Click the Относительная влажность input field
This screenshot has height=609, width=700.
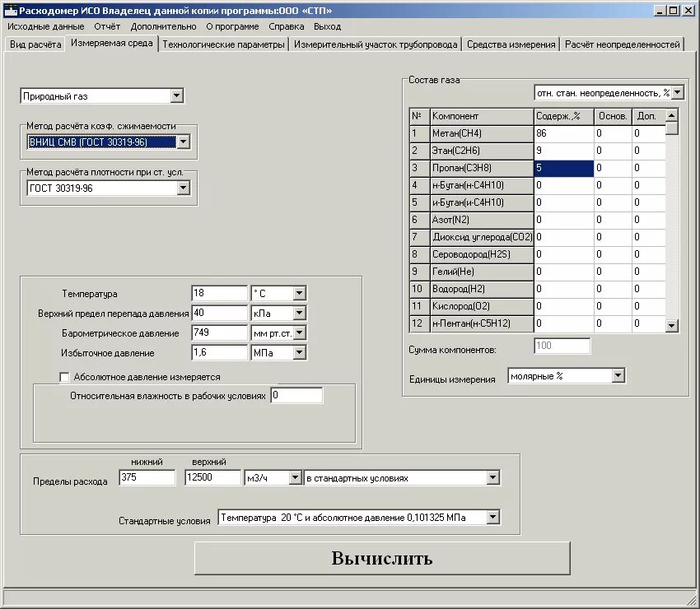pos(296,396)
